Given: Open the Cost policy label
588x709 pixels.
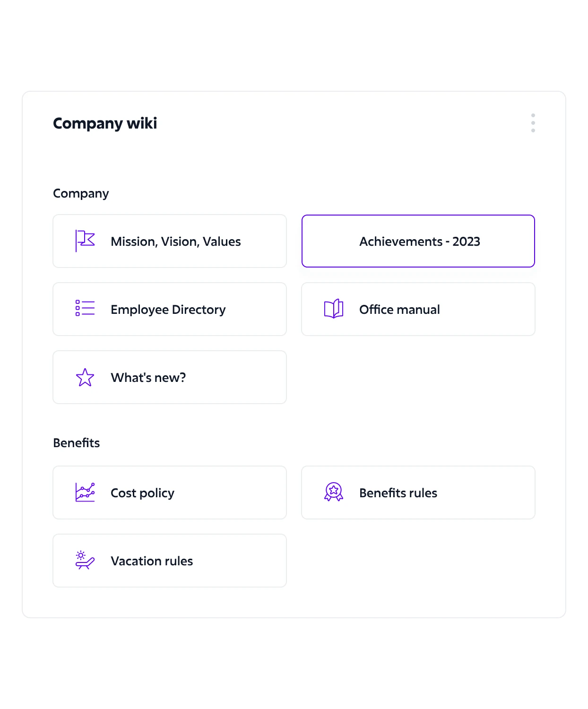Looking at the screenshot, I should point(142,493).
